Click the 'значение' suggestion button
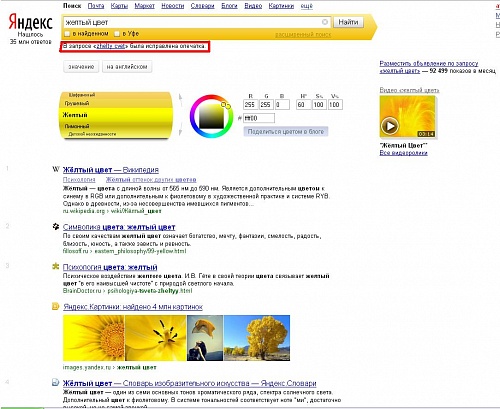The image size is (500, 409). click(81, 67)
